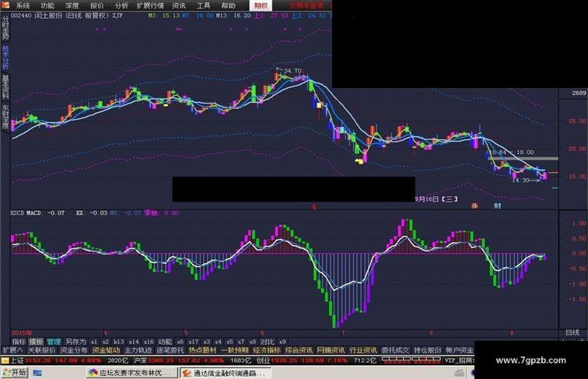Open the 委托成交 tab
The width and height of the screenshot is (588, 379).
click(395, 350)
